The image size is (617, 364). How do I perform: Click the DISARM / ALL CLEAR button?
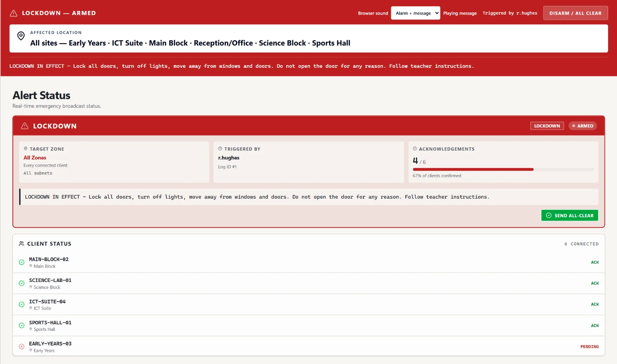[x=575, y=13]
